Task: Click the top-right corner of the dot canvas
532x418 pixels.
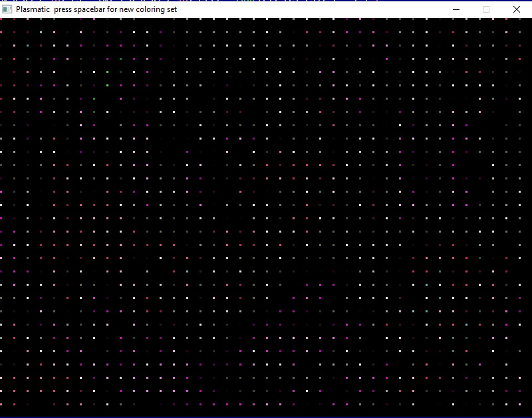Action: [529, 21]
